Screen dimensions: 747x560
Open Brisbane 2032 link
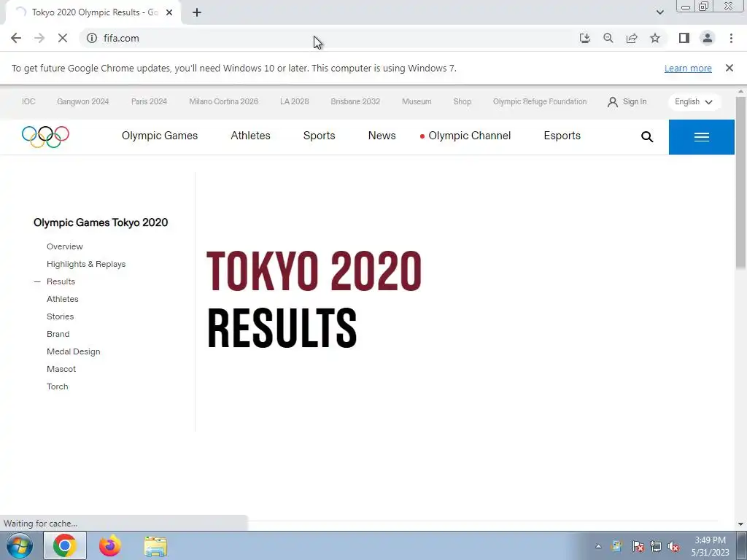(x=355, y=101)
